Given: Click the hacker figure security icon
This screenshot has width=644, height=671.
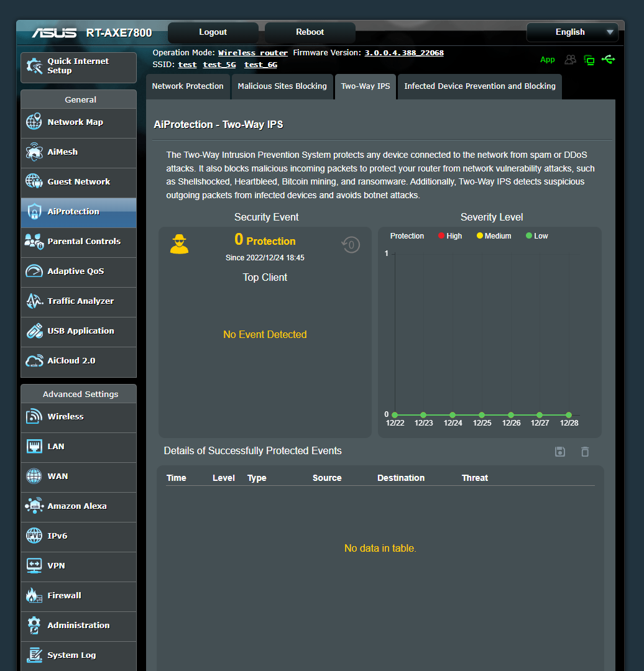Looking at the screenshot, I should coord(179,244).
